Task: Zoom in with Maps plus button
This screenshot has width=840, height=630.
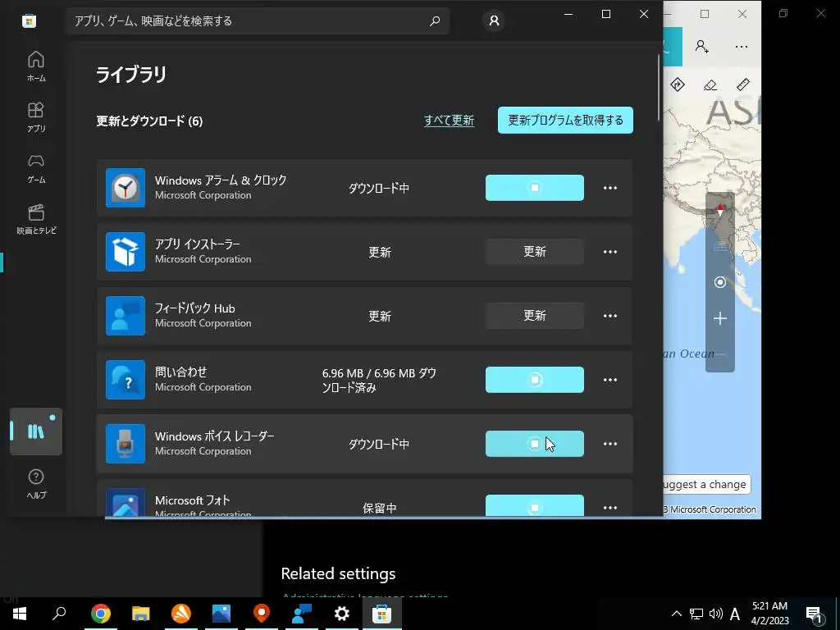Action: (x=720, y=319)
